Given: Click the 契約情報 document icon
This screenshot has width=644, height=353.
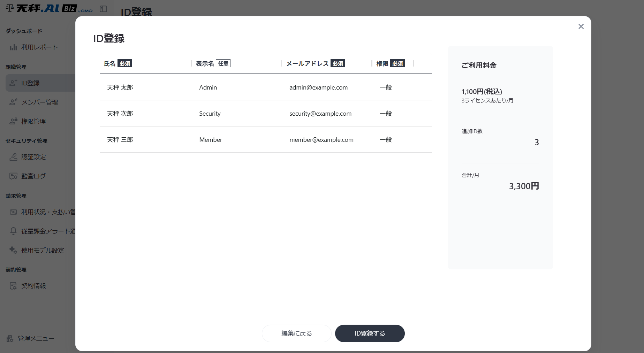Looking at the screenshot, I should pyautogui.click(x=13, y=286).
